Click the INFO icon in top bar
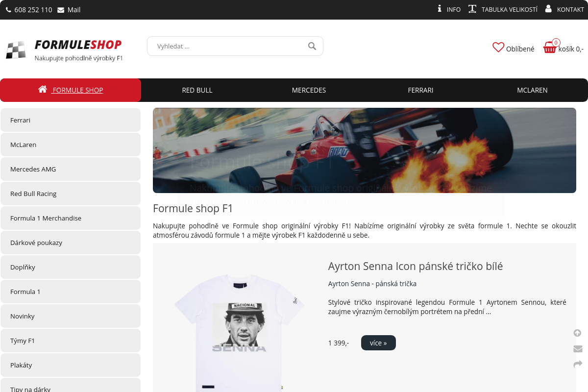This screenshot has height=392, width=588. click(440, 9)
